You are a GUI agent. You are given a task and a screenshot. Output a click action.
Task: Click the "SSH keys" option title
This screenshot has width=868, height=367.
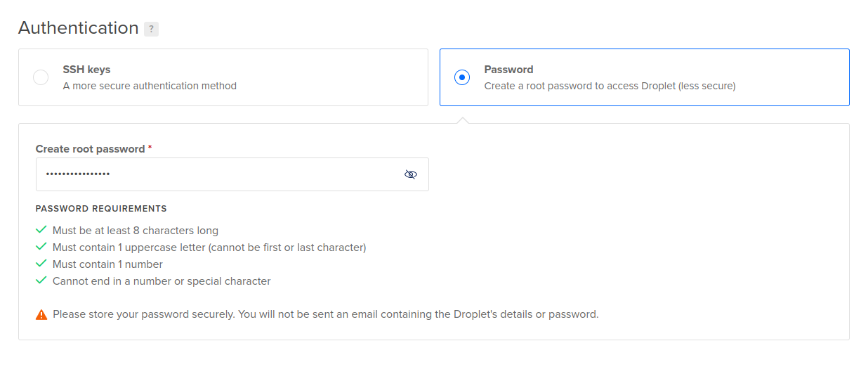(86, 70)
